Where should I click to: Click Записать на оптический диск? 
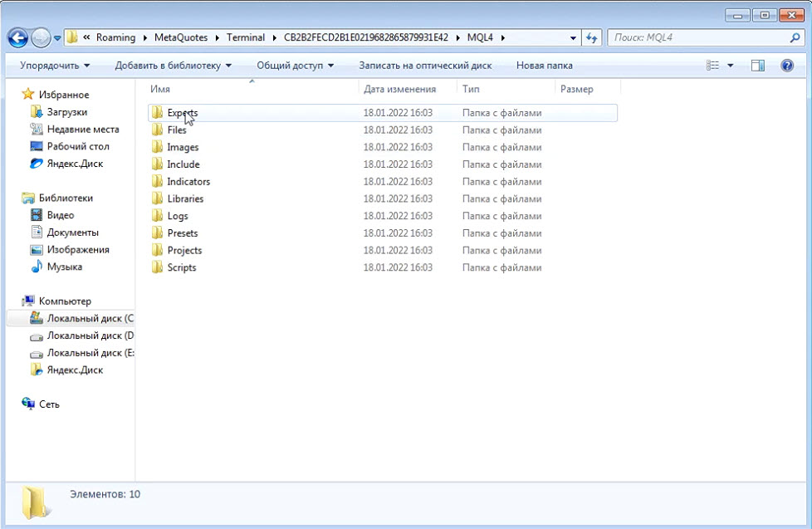click(x=425, y=66)
